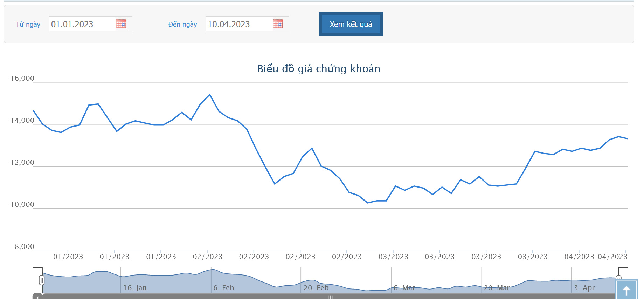Open the Đến ngày calendar picker icon

pyautogui.click(x=278, y=24)
